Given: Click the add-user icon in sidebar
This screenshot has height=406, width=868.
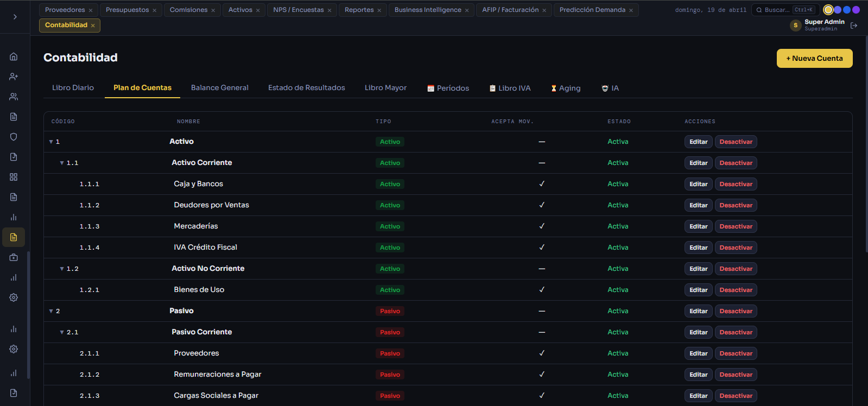Looking at the screenshot, I should 14,77.
